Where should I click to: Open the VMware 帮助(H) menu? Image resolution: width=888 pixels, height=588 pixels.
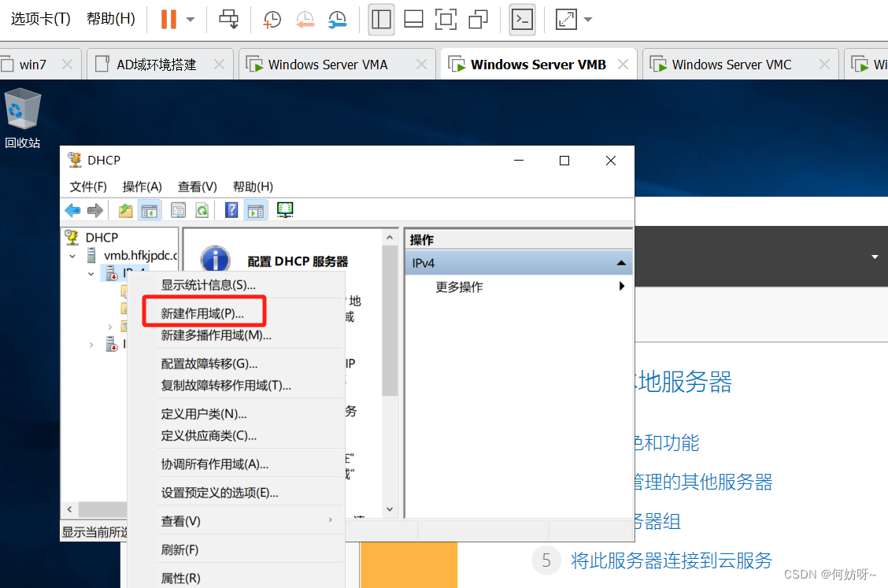pos(110,19)
